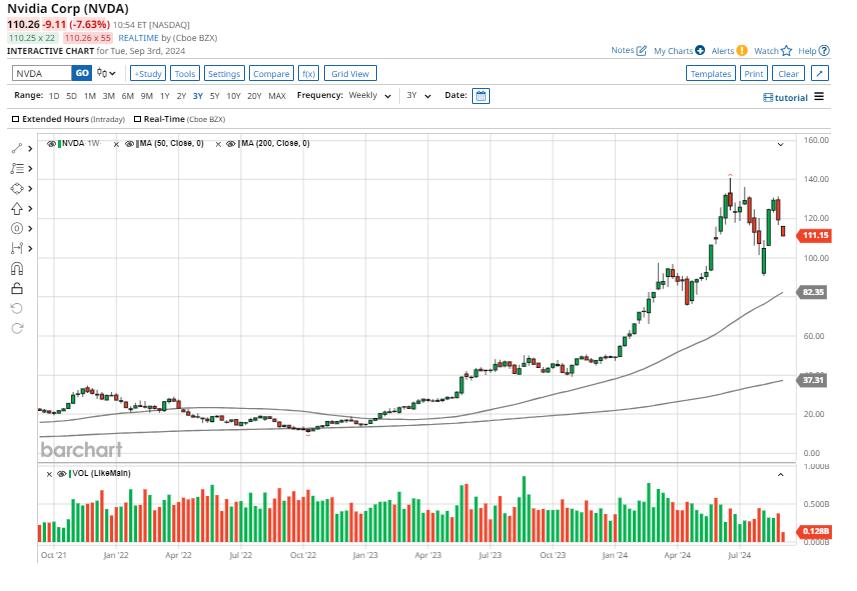
Task: Remove the MA 200 study
Action: (x=218, y=144)
